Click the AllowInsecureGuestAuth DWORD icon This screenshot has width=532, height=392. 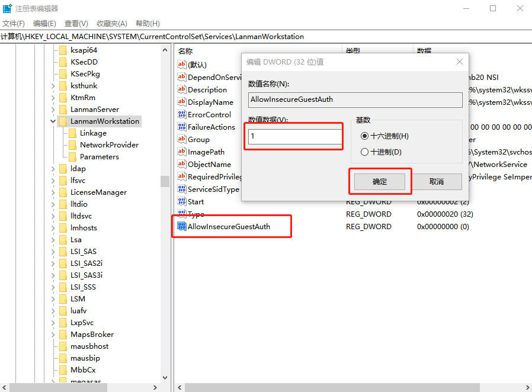tap(182, 226)
